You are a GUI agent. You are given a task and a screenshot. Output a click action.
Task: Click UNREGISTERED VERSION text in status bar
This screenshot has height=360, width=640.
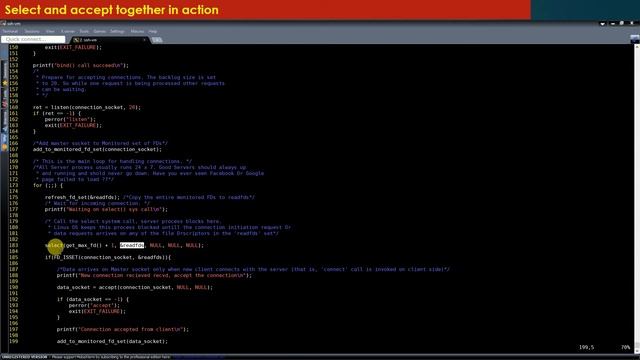pyautogui.click(x=24, y=357)
